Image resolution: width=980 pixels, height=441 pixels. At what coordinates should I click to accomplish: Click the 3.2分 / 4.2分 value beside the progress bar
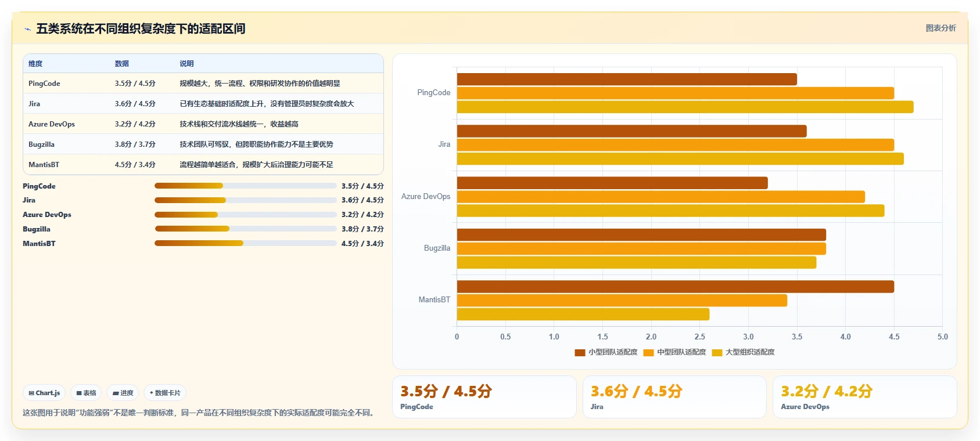click(x=362, y=215)
